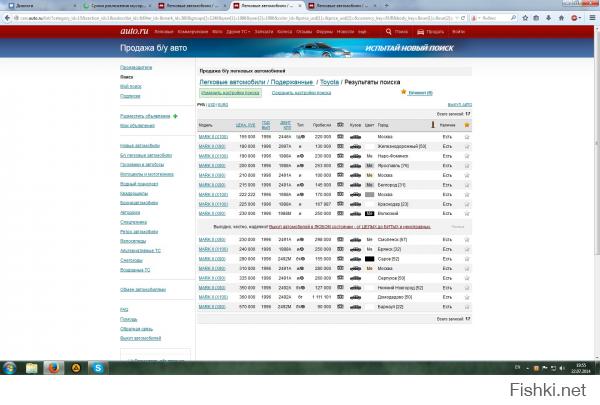
Task: Click black Ме color swatch in 230 000 row
Action: 369,214
